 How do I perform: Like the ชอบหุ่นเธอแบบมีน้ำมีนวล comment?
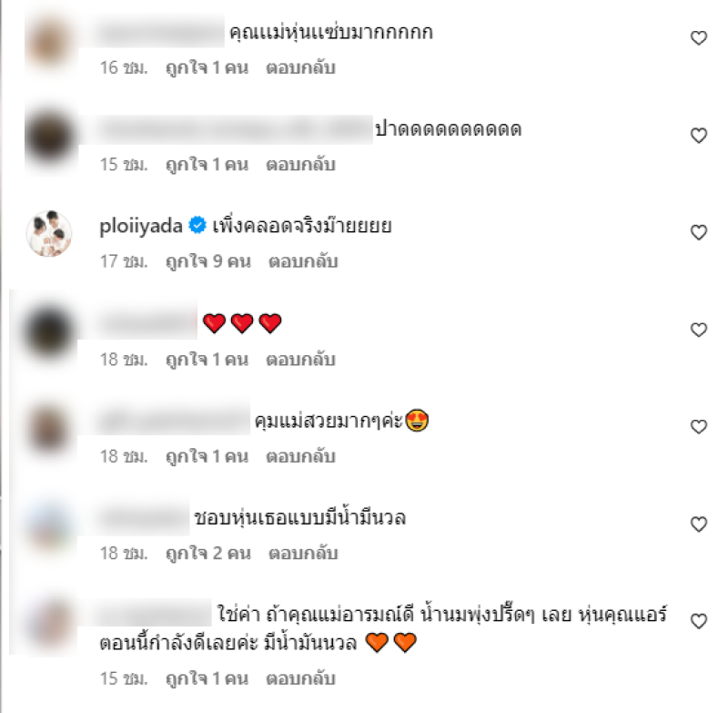pyautogui.click(x=698, y=525)
